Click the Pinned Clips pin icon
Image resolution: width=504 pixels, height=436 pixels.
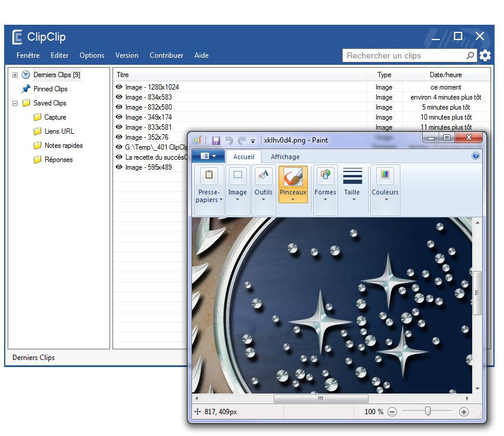(26, 89)
